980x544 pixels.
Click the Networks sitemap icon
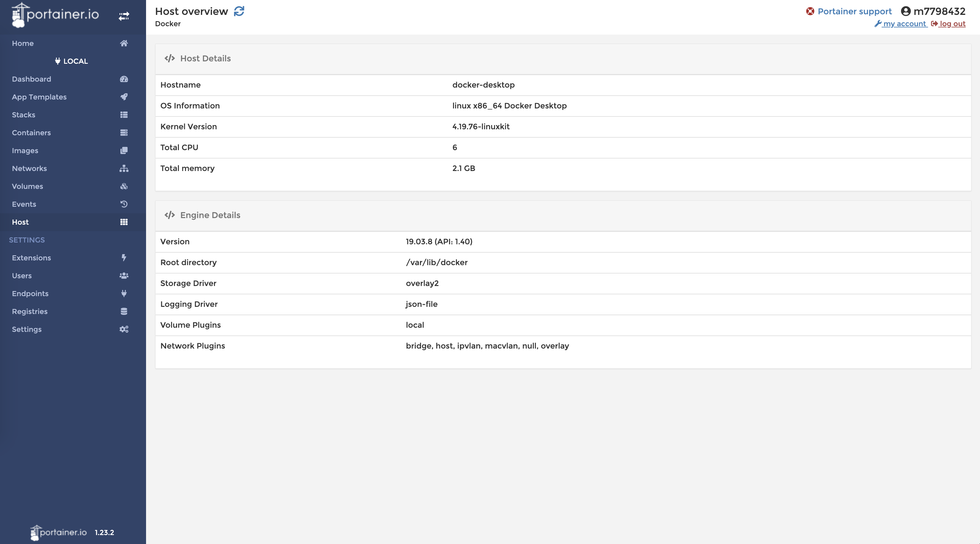pos(124,168)
